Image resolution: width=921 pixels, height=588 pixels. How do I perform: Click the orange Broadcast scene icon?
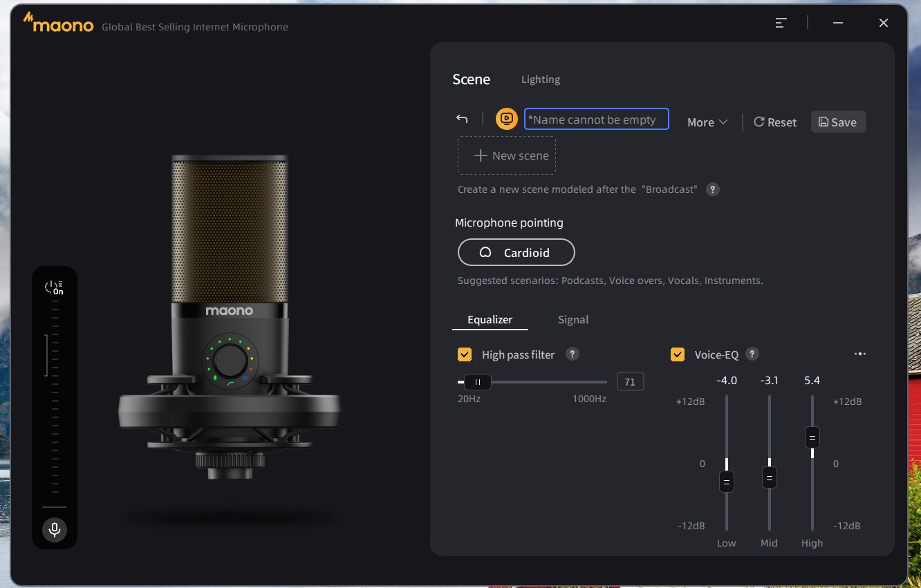pyautogui.click(x=507, y=119)
